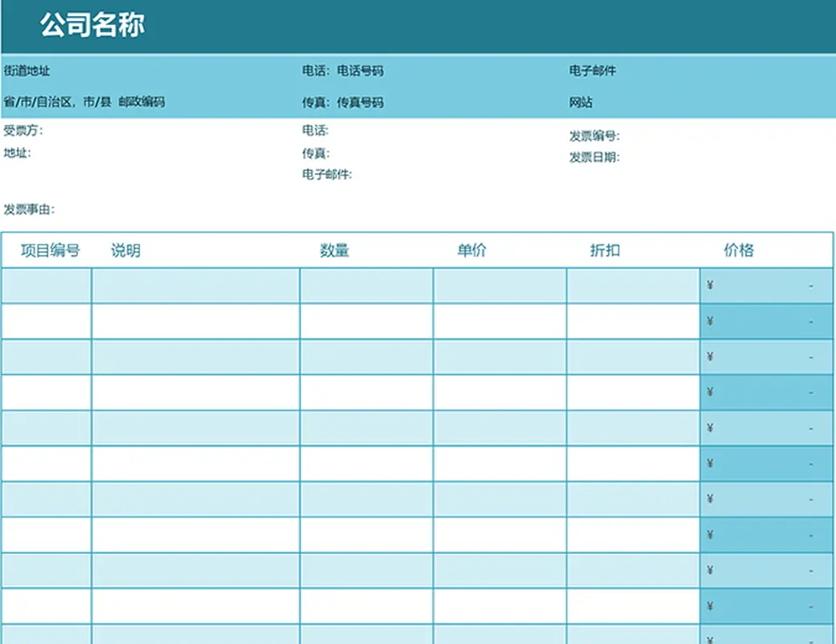Click the 单价 column header
Viewport: 836px width, 644px height.
click(x=472, y=250)
